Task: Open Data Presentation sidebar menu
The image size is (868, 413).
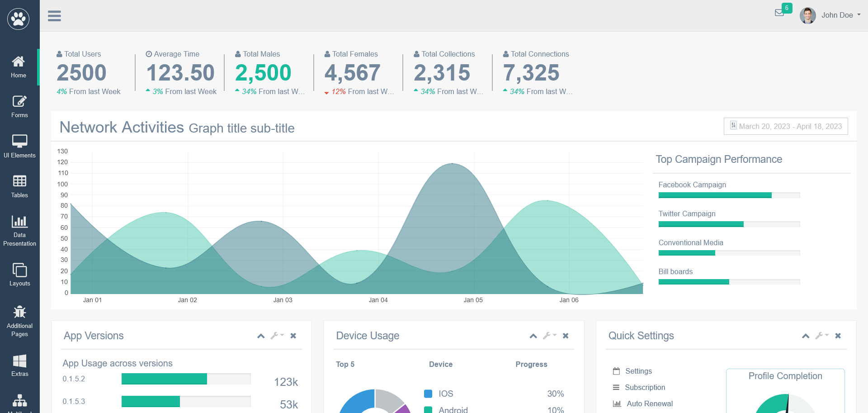Action: (x=19, y=231)
